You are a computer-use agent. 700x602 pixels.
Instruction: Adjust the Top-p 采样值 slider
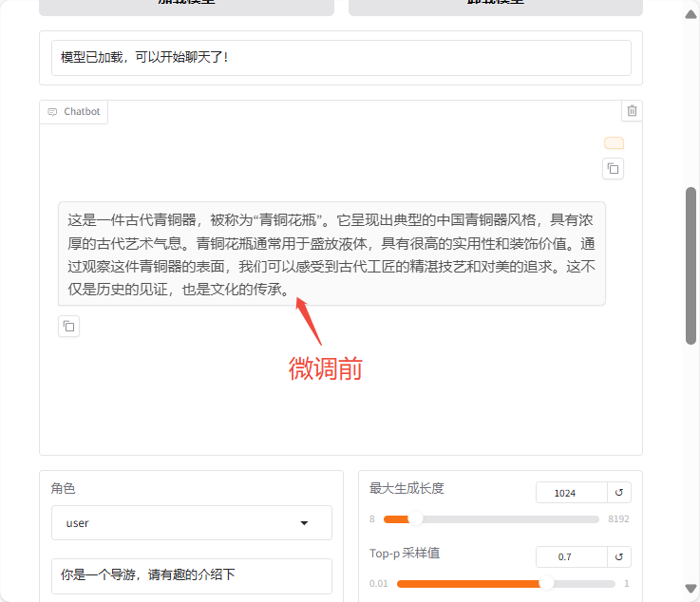[x=506, y=584]
